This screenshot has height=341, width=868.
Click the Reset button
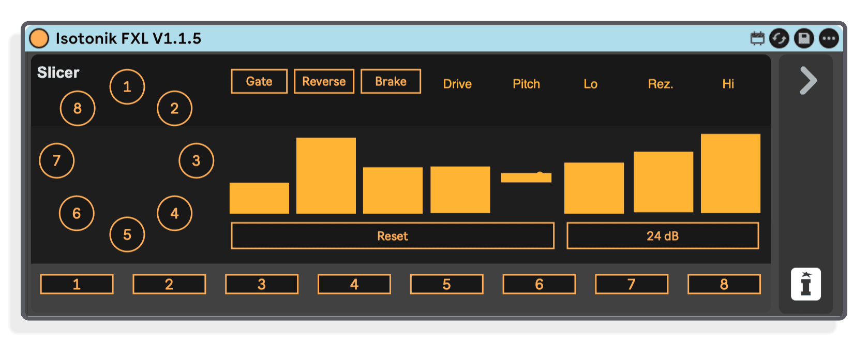point(393,236)
